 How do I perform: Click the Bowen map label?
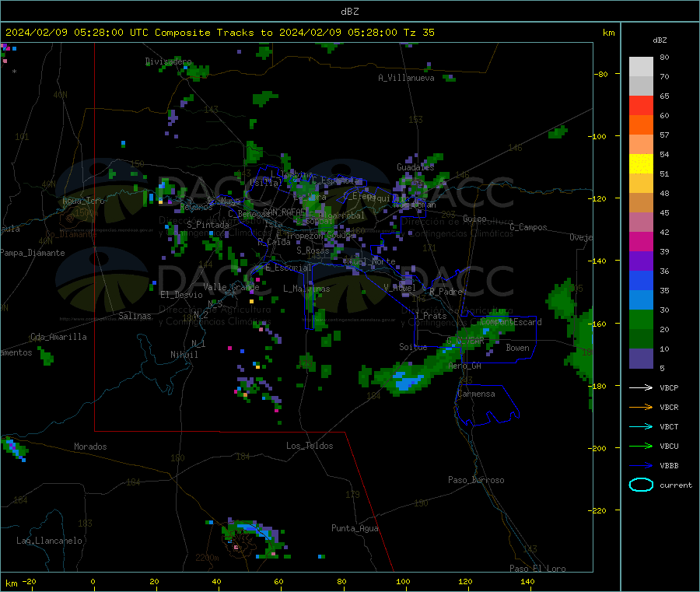point(518,348)
